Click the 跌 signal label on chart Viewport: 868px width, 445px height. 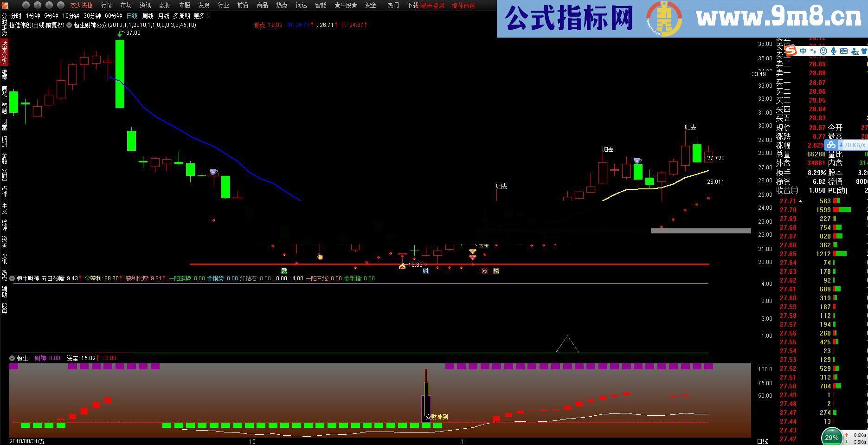point(284,271)
